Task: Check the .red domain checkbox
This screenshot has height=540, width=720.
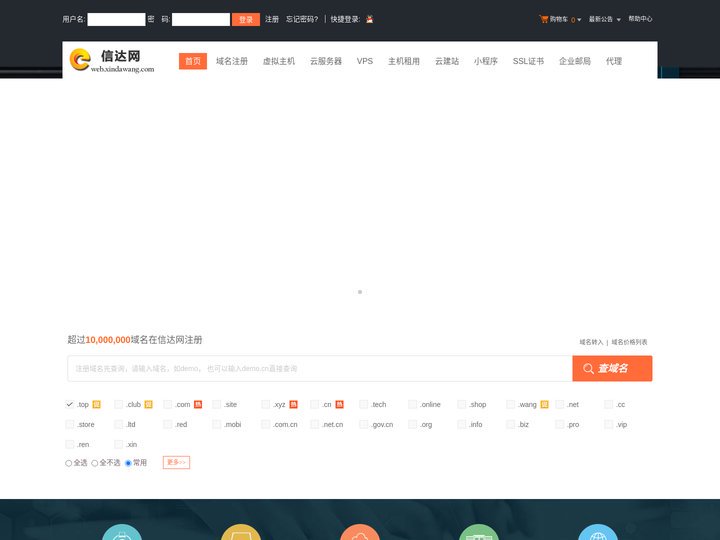Action: pyautogui.click(x=168, y=424)
